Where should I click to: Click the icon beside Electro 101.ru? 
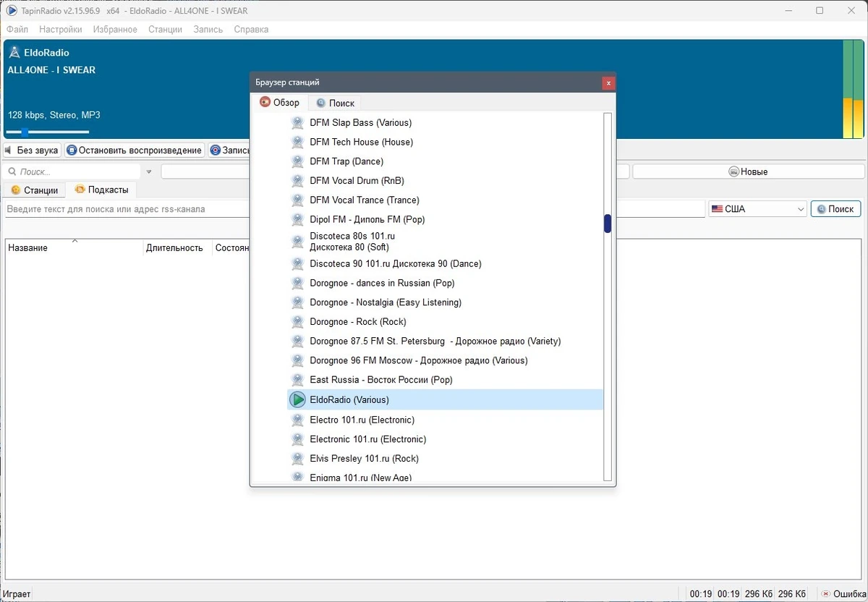(297, 420)
